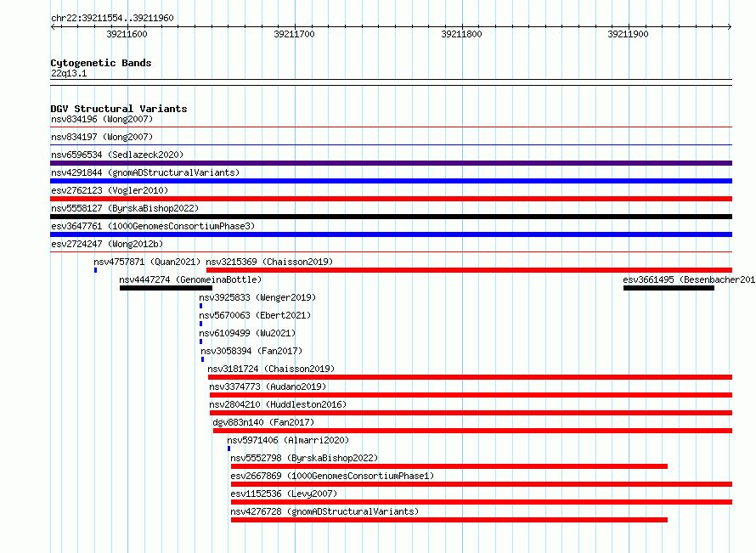Click the DGV Structural Variants track title

pyautogui.click(x=119, y=109)
